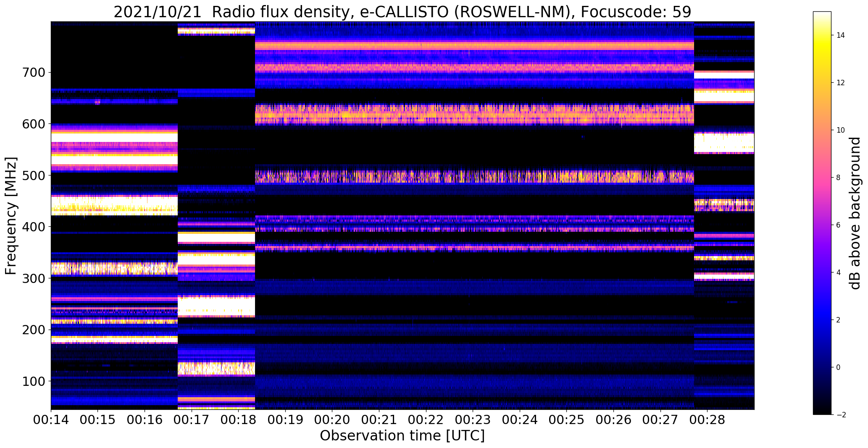This screenshot has width=868, height=448.
Task: Click the 00:21 time tick label
Action: coord(379,420)
